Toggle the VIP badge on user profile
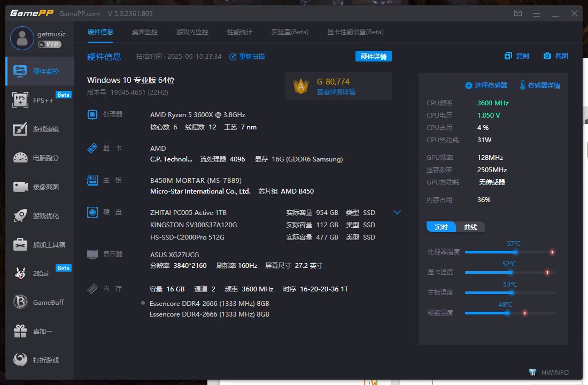This screenshot has height=385, width=588. pyautogui.click(x=49, y=44)
